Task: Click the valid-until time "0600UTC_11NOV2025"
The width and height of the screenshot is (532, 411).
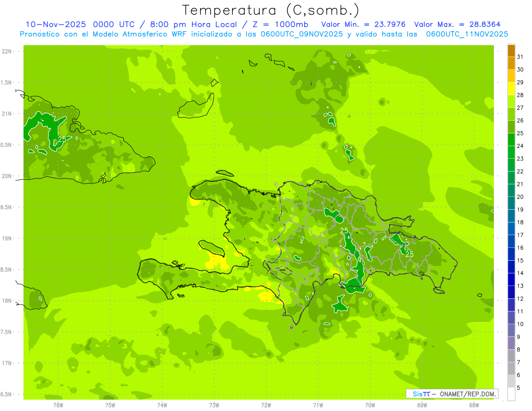Action: tap(467, 34)
